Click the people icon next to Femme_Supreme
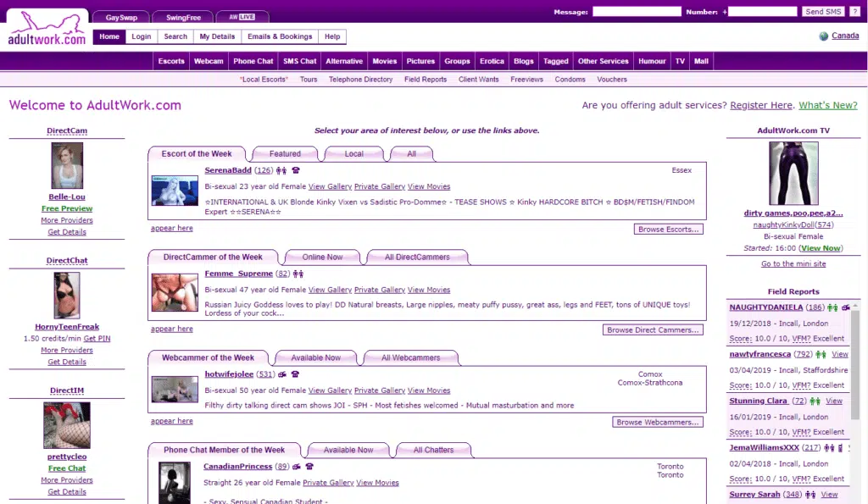 tap(298, 274)
